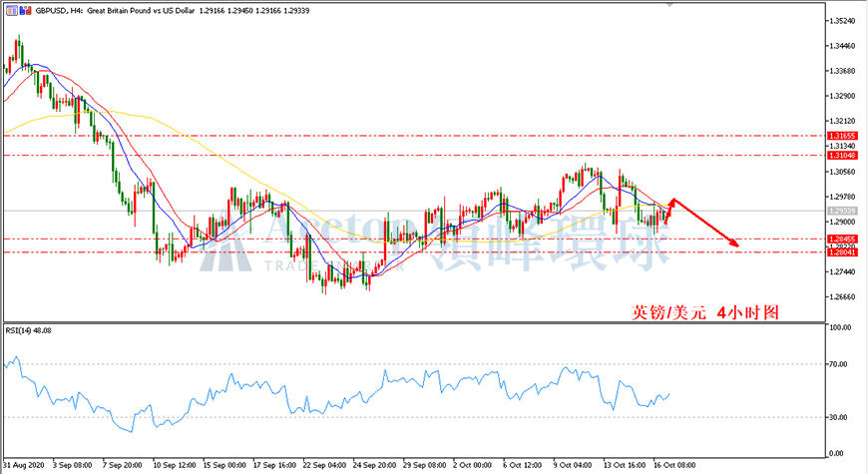Select the 1.31655 resistance level label
Image resolution: width=868 pixels, height=474 pixels.
pyautogui.click(x=842, y=136)
